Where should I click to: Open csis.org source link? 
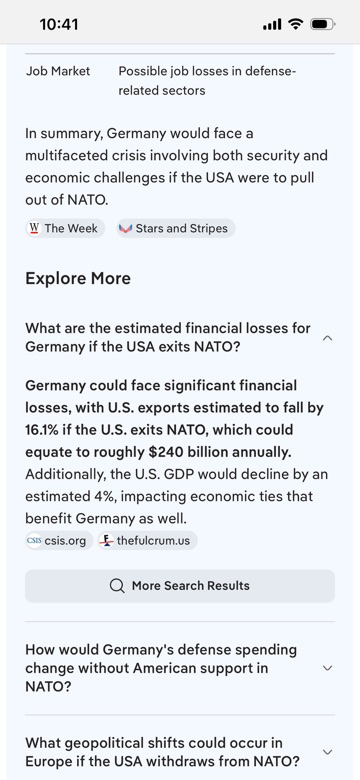coord(59,541)
